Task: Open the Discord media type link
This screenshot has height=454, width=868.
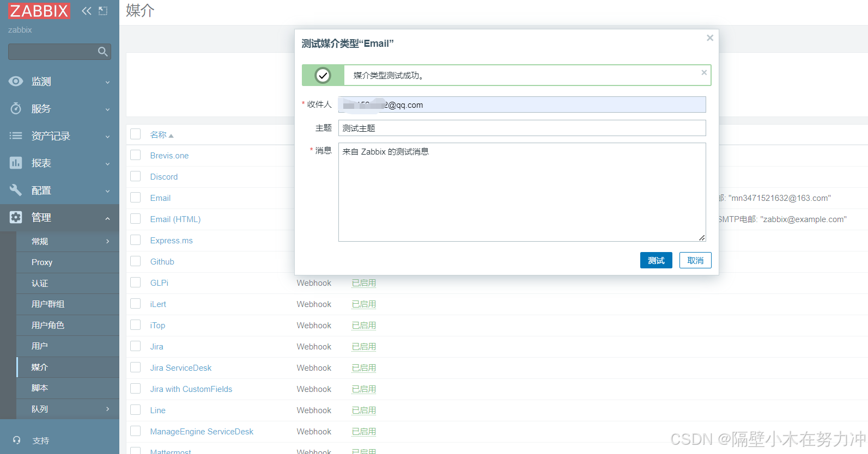Action: click(164, 177)
